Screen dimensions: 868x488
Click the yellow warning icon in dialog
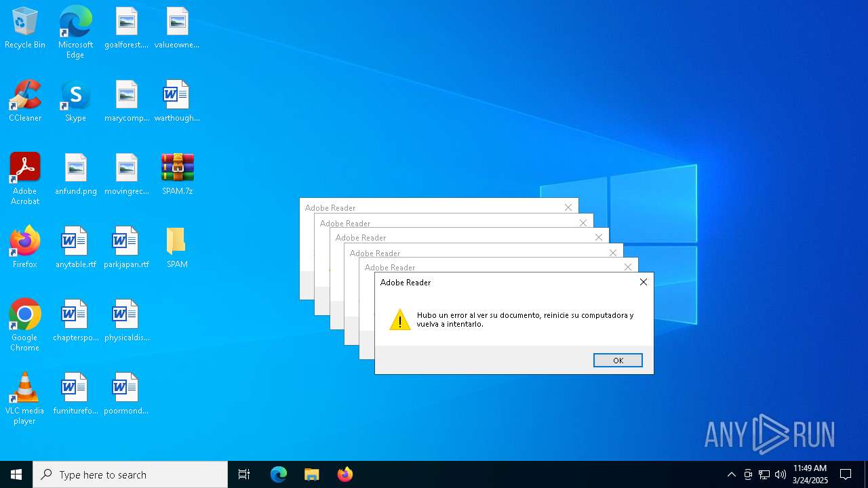click(x=400, y=320)
